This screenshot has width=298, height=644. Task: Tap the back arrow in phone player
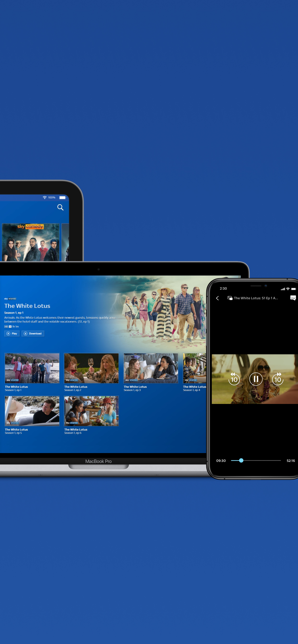217,298
